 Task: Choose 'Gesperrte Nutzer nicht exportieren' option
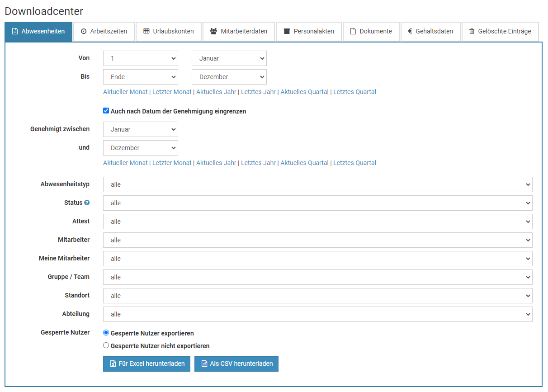[106, 345]
